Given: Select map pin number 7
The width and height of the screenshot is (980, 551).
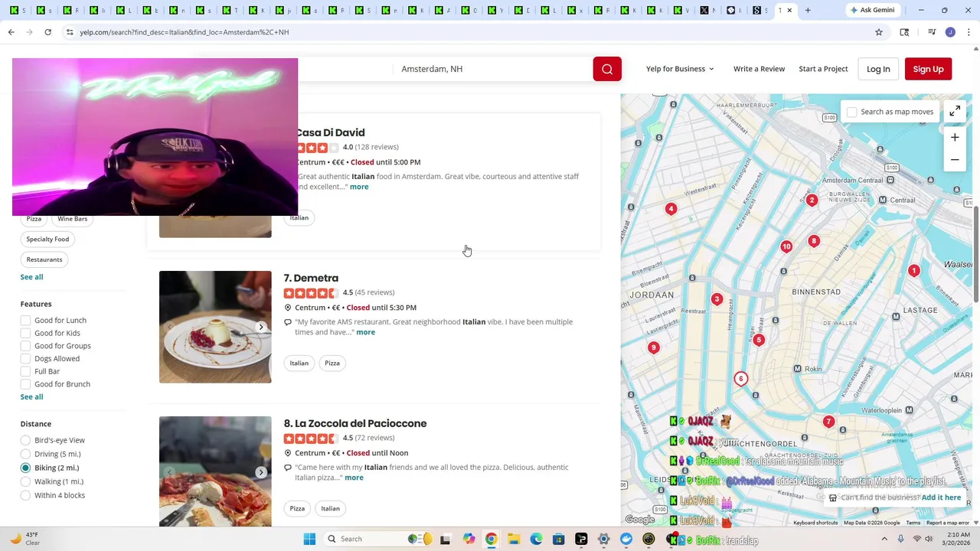Looking at the screenshot, I should (x=828, y=422).
